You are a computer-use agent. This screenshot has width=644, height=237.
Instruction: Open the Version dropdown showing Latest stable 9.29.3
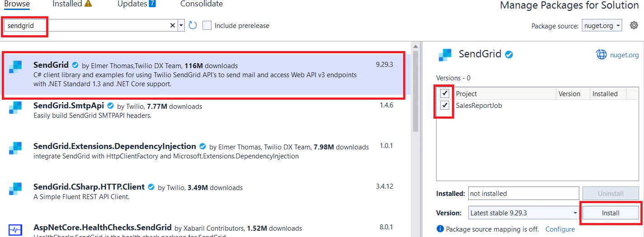point(524,213)
